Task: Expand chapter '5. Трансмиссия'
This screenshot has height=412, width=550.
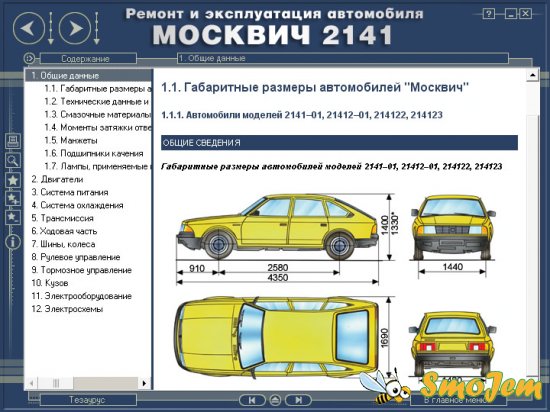Action: 62,218
